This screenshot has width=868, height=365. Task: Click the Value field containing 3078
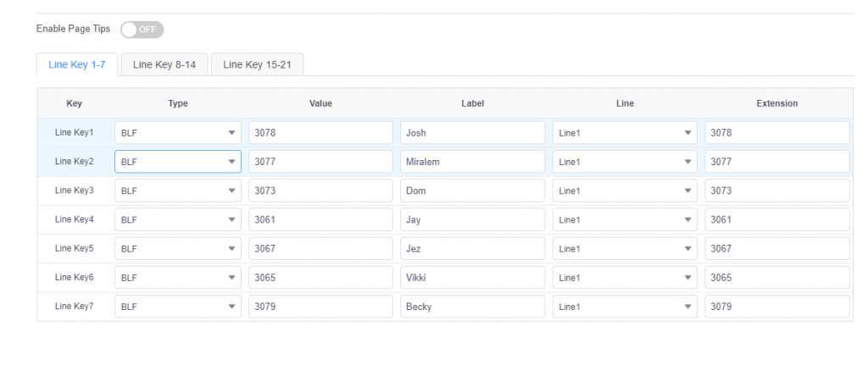pyautogui.click(x=320, y=133)
